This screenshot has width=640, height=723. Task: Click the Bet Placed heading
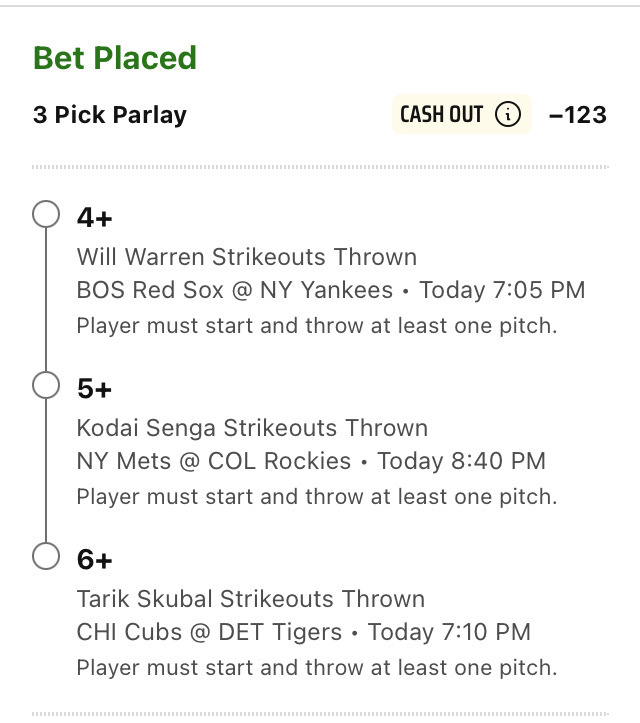[115, 58]
